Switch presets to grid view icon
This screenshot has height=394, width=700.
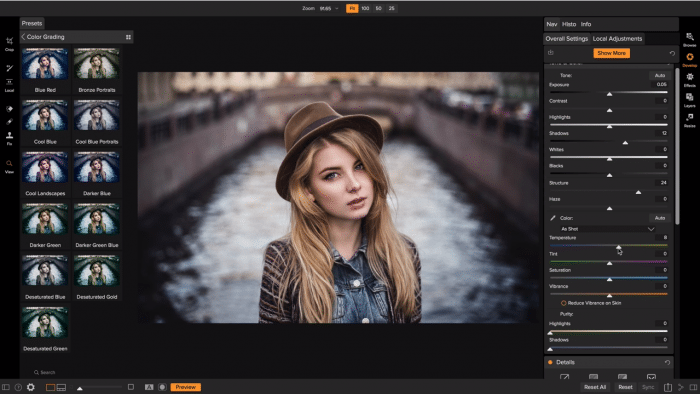pyautogui.click(x=128, y=37)
